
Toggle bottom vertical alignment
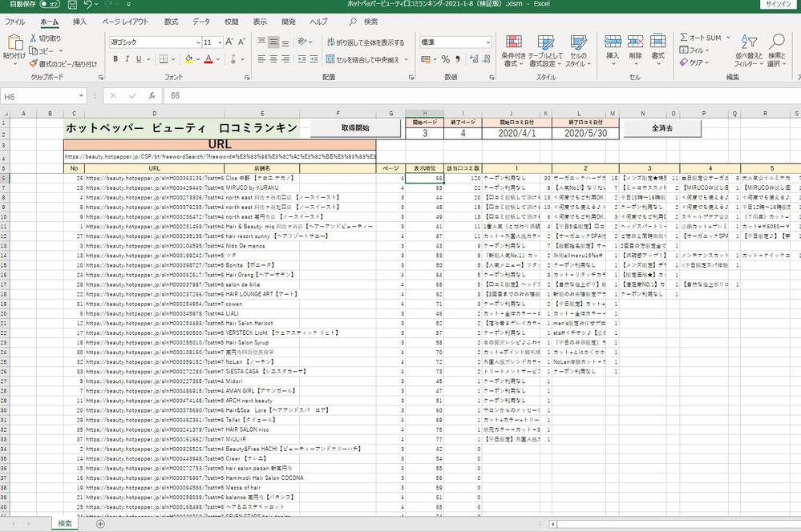pos(285,42)
